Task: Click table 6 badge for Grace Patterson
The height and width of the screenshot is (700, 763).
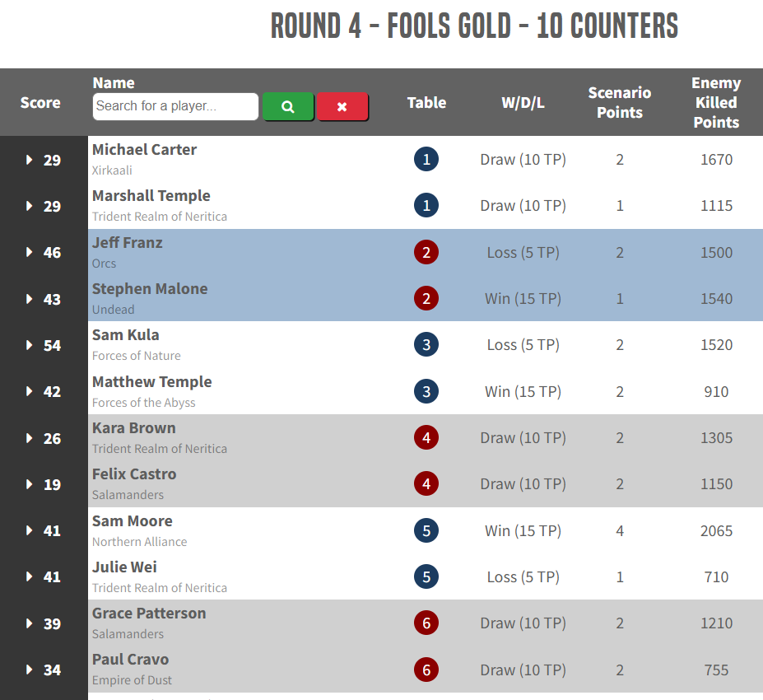Action: [x=426, y=623]
